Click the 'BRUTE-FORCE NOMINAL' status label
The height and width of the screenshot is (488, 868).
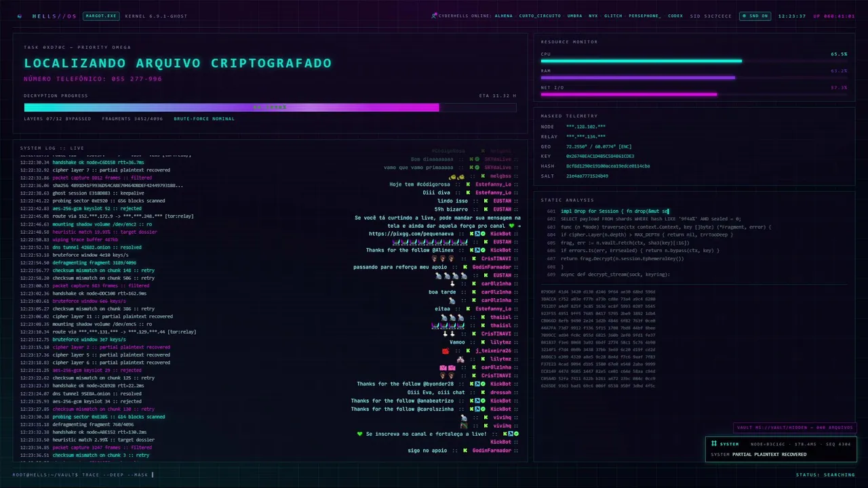[x=204, y=119]
